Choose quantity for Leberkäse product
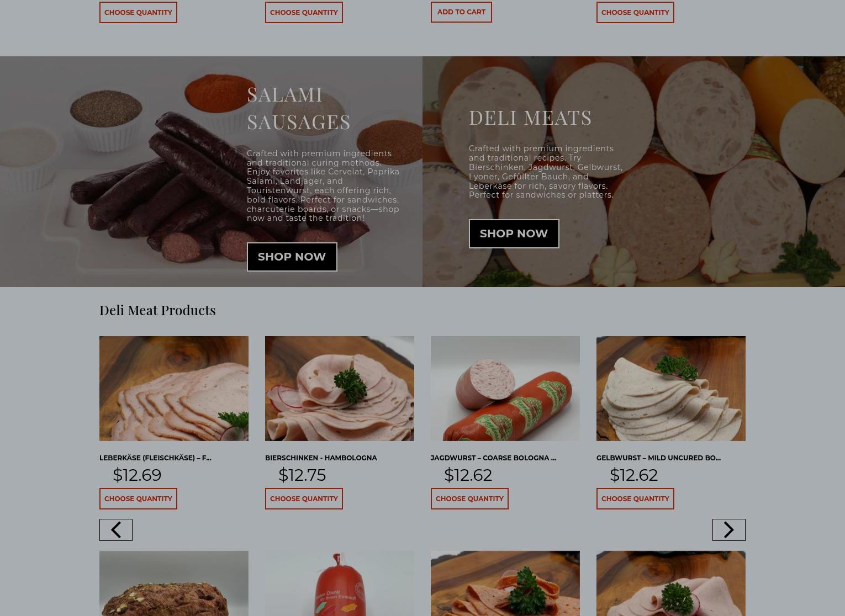The image size is (845, 616). point(138,498)
